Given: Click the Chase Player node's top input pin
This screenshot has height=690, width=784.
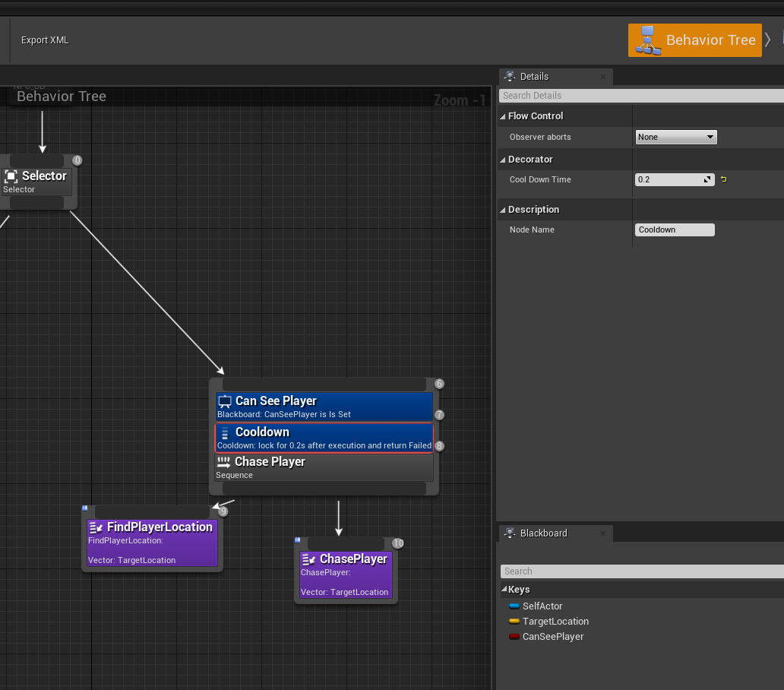Looking at the screenshot, I should (324, 385).
